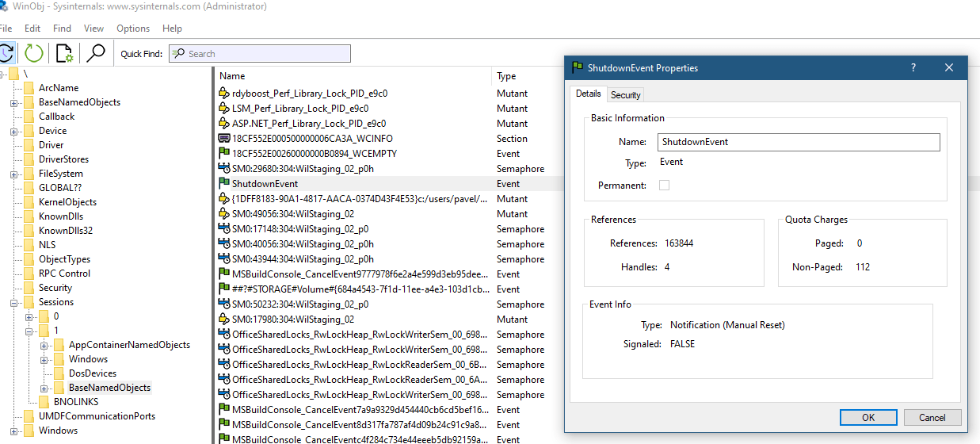Click the KernelObjects folder icon
This screenshot has width=980, height=444.
click(29, 202)
